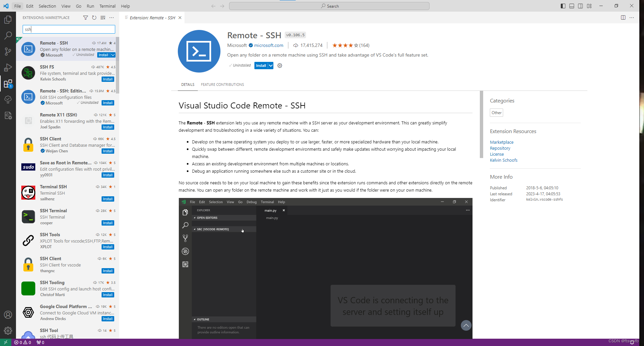Open Source Control view
Viewport: 644px width, 346px height.
(x=8, y=51)
